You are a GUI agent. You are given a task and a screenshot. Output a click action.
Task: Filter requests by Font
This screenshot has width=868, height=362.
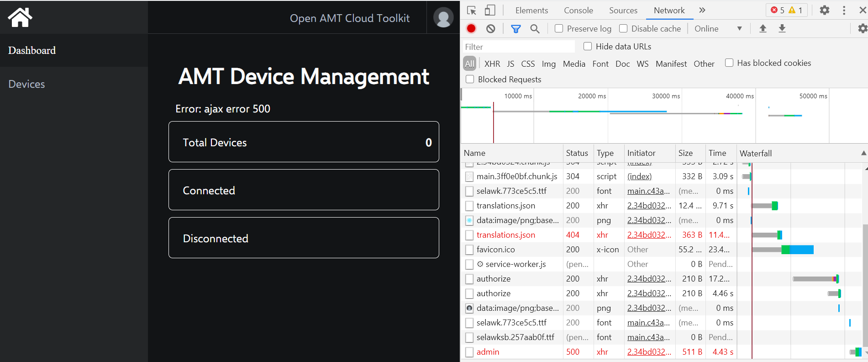point(600,64)
